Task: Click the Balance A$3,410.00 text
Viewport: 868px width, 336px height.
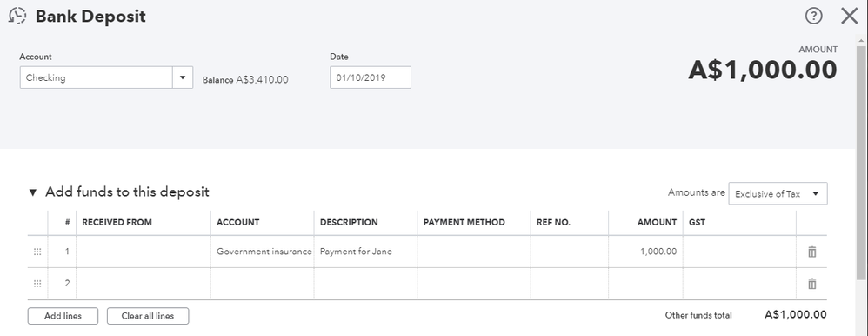Action: coord(245,79)
